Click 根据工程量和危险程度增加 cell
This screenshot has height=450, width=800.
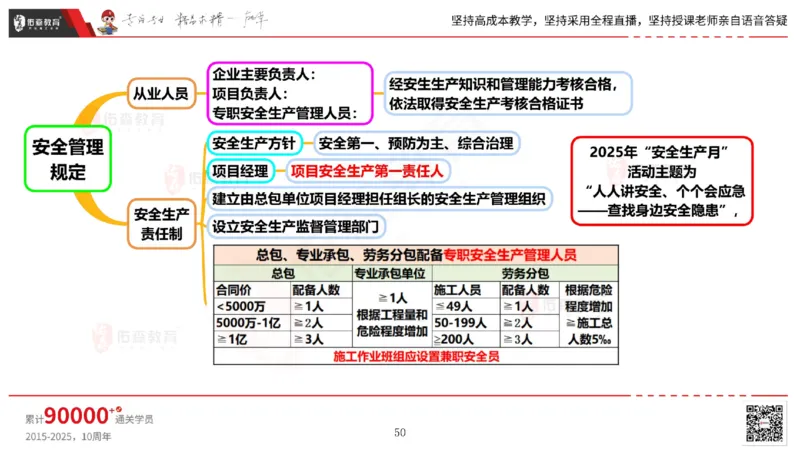392,314
